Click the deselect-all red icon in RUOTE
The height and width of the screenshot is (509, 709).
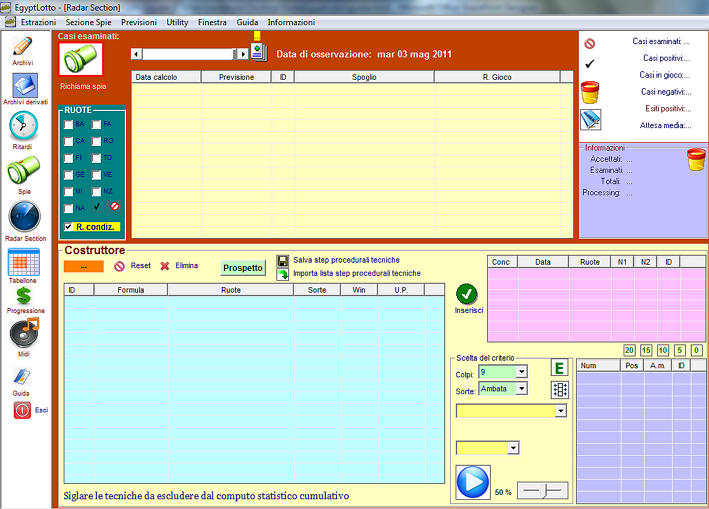pos(115,207)
